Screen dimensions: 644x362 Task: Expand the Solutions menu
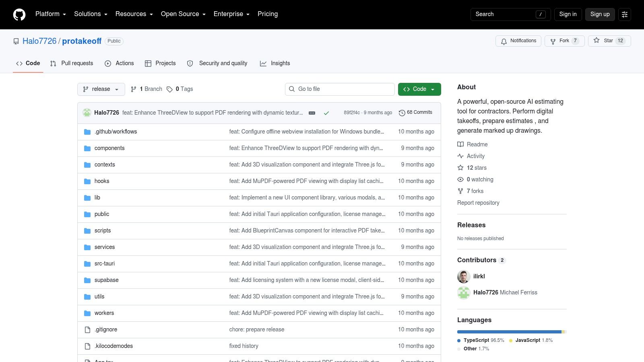[91, 14]
